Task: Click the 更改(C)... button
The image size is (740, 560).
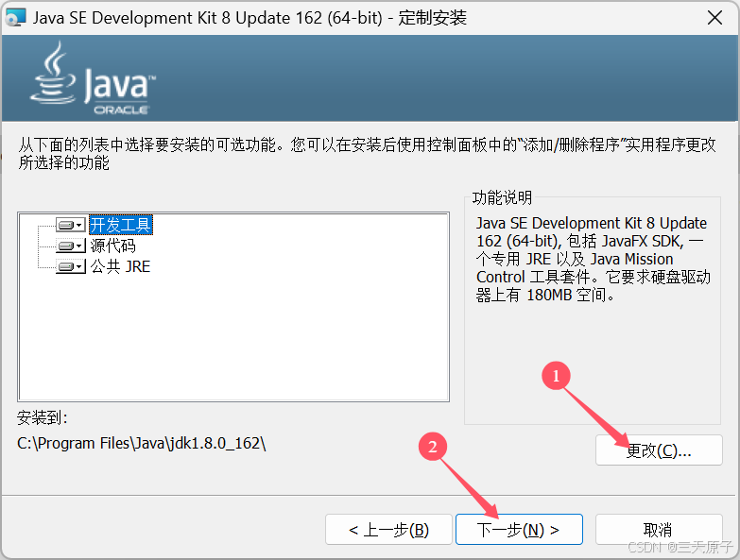Action: (659, 450)
